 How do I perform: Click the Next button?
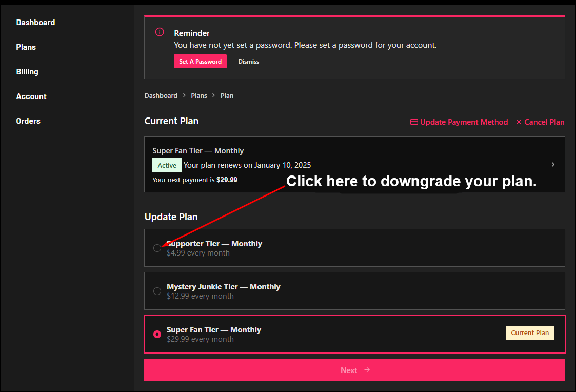tap(354, 370)
